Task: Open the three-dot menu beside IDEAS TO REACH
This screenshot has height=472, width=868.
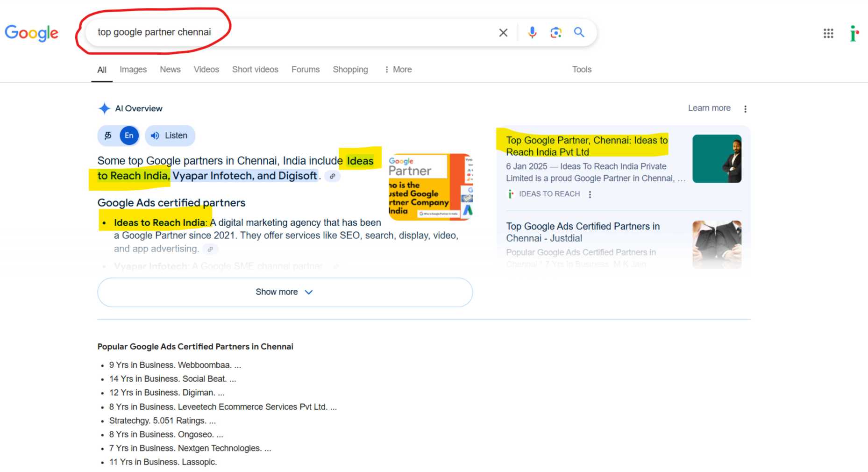Action: 590,194
